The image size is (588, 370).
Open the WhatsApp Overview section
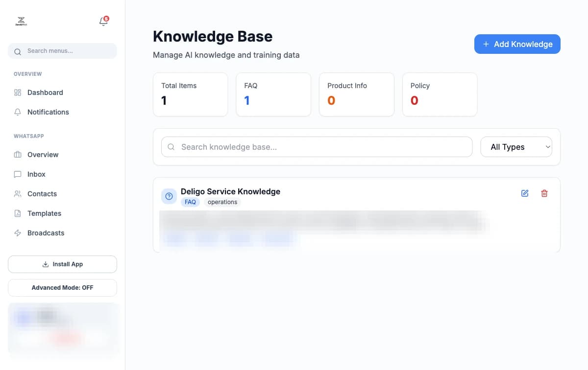click(x=42, y=155)
